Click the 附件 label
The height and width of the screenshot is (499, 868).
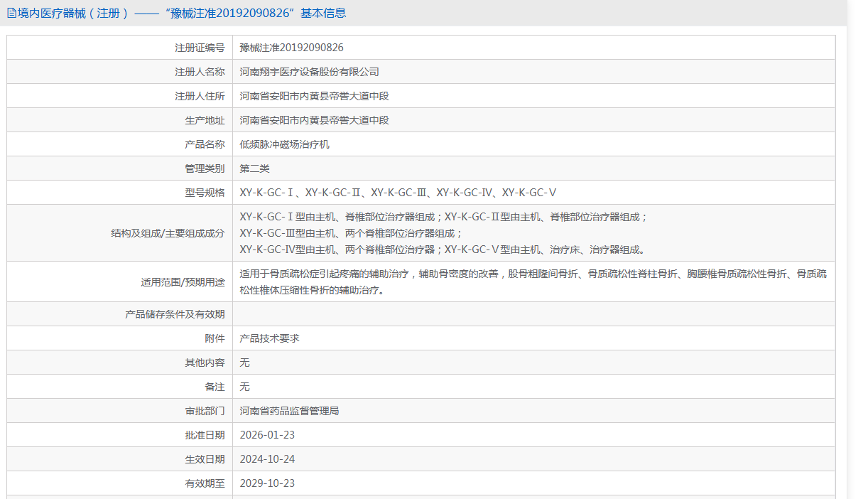215,338
